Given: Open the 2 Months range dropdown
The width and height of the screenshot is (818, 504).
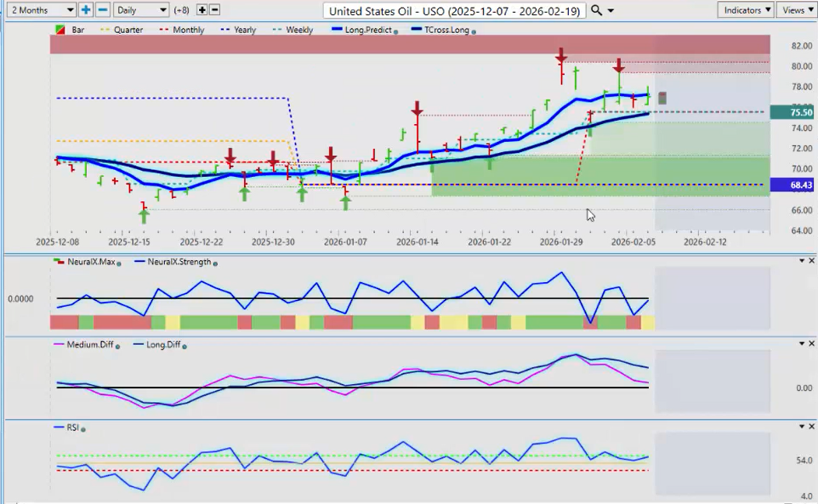Looking at the screenshot, I should (39, 9).
